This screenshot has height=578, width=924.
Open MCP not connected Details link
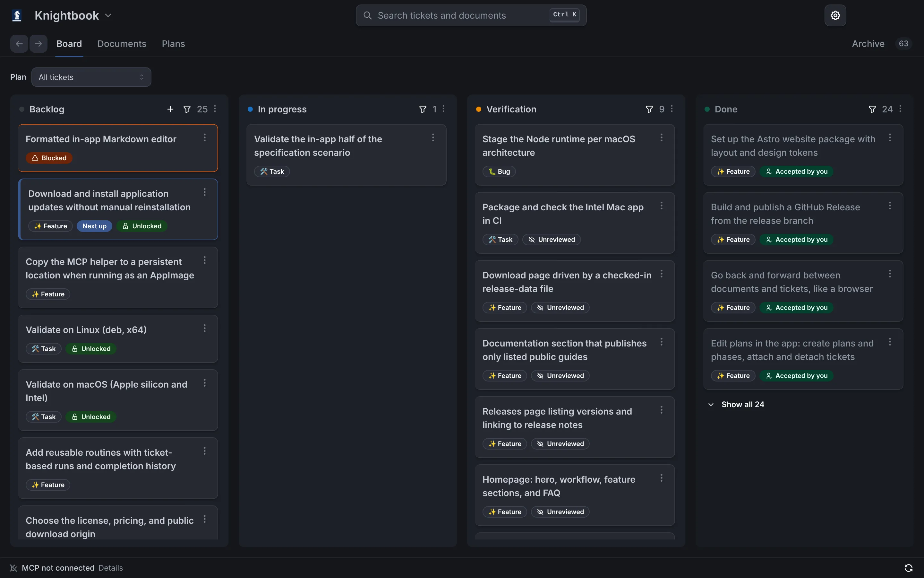click(x=111, y=568)
